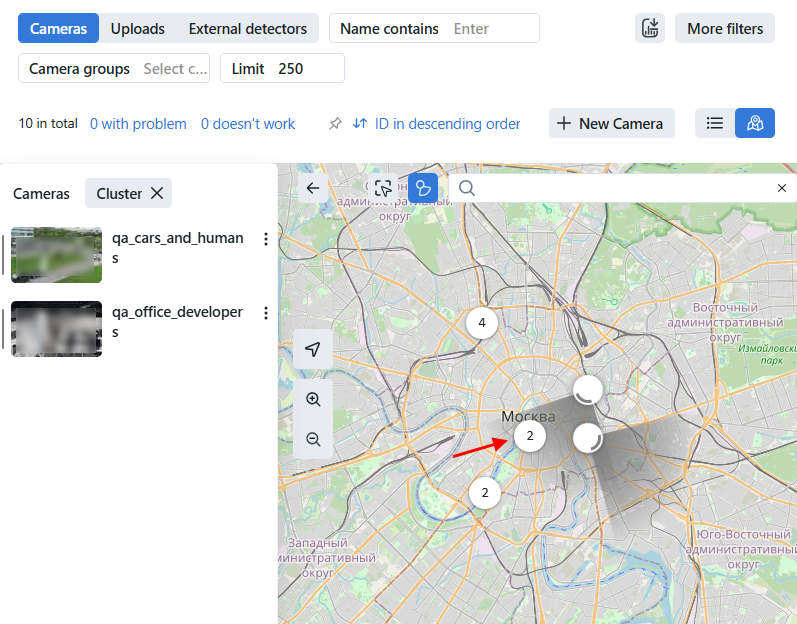The image size is (797, 624).
Task: Open options menu for qa_cars_and_humans
Action: 265,239
